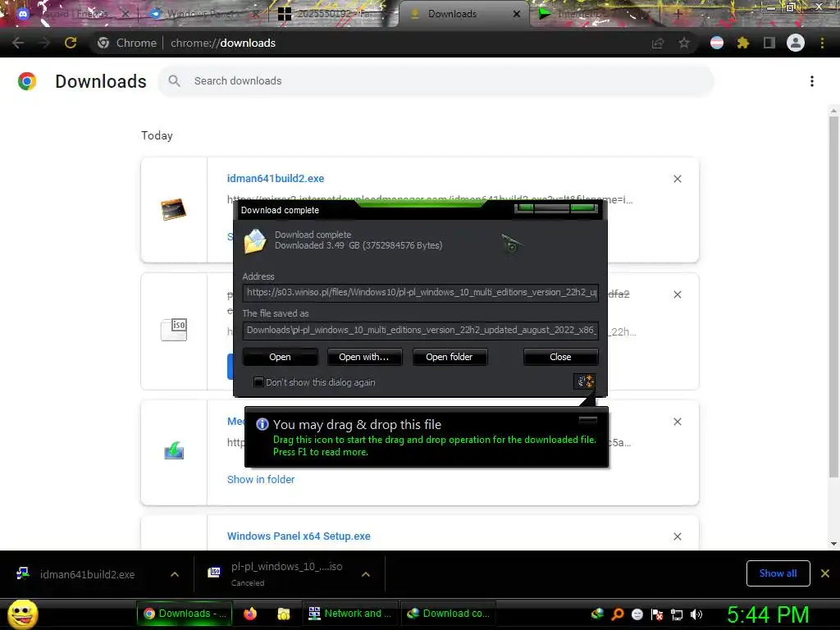Click the round white tray icon
The image size is (840, 630).
click(x=637, y=614)
